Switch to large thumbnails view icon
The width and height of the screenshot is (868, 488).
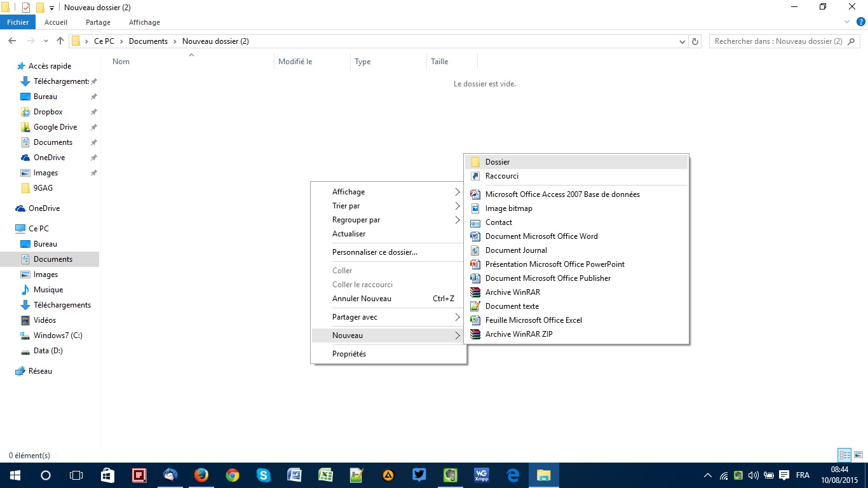858,455
